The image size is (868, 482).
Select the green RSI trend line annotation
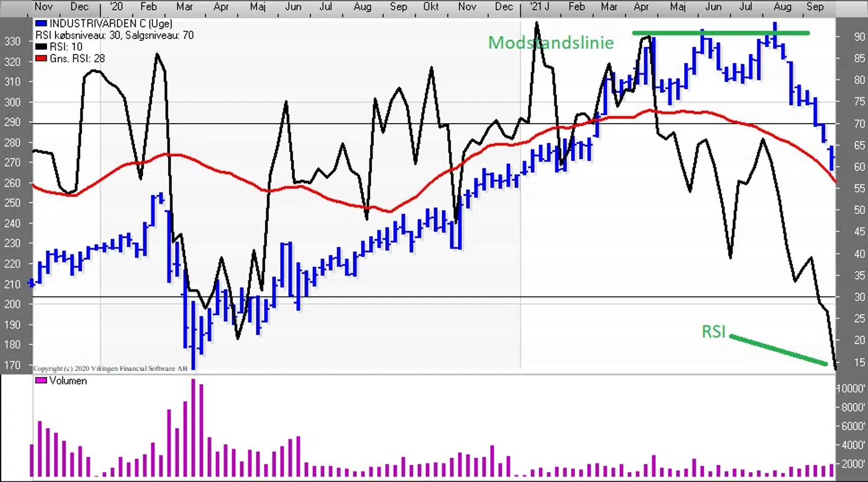[778, 349]
